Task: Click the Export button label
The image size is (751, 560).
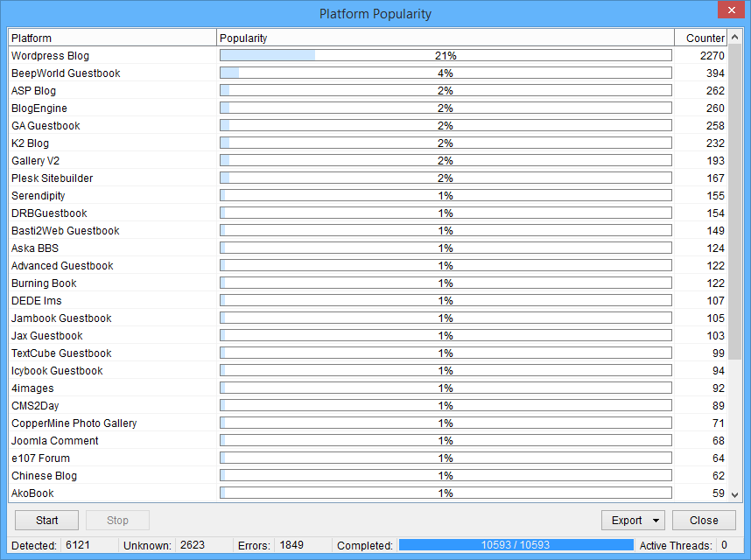Action: pyautogui.click(x=626, y=521)
